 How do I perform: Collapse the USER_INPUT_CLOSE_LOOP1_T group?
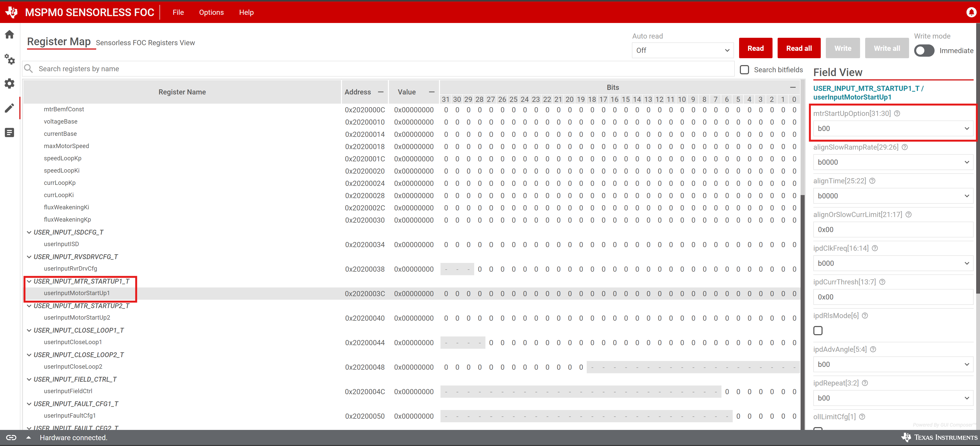(x=29, y=330)
